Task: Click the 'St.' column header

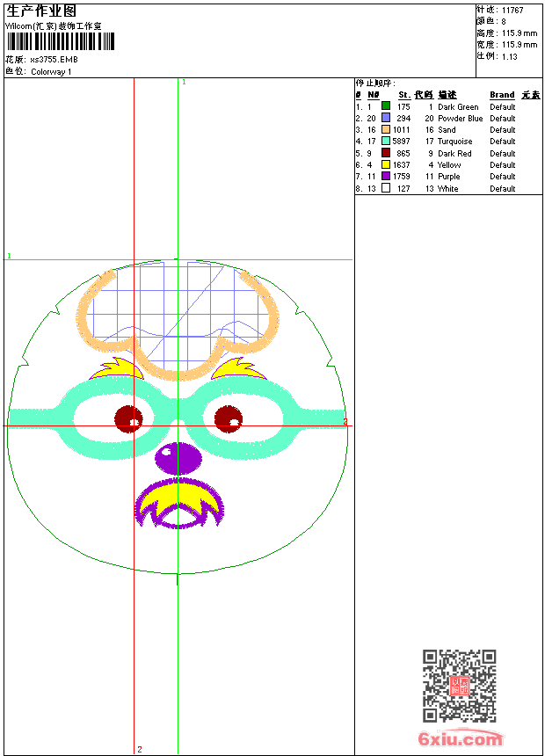Action: pyautogui.click(x=404, y=95)
